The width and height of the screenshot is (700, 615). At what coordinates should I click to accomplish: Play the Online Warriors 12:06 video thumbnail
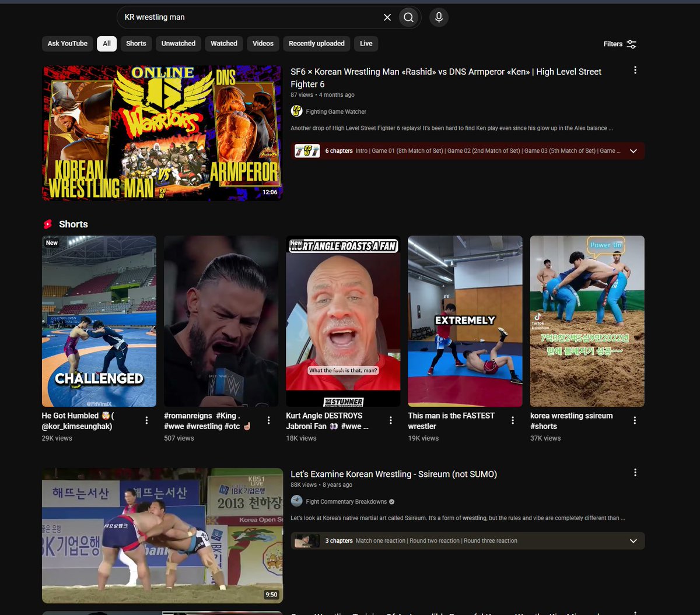[162, 133]
